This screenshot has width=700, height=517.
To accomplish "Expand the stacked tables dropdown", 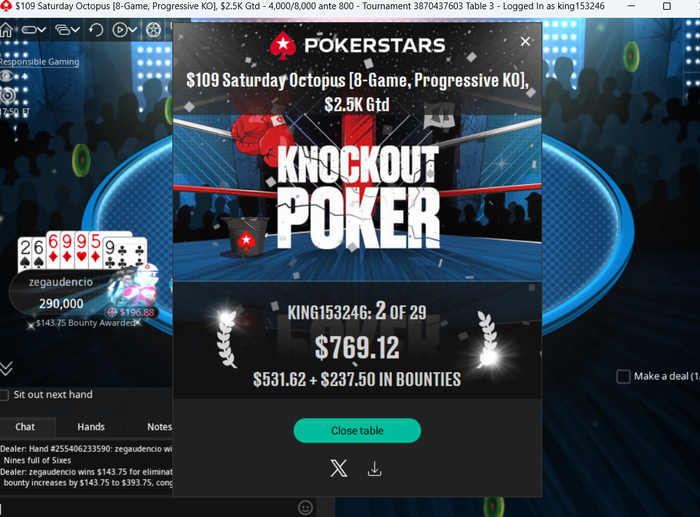I will coord(67,30).
